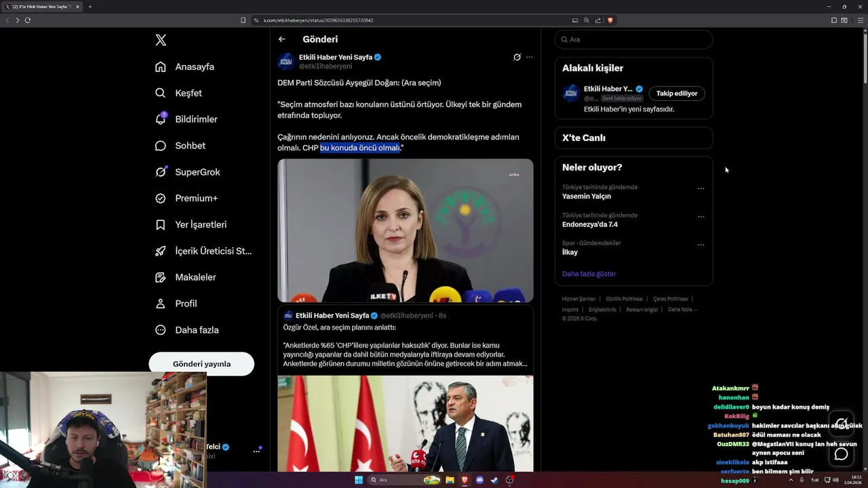Click the browser back arrow
Screen dimensions: 868x488
(7, 20)
